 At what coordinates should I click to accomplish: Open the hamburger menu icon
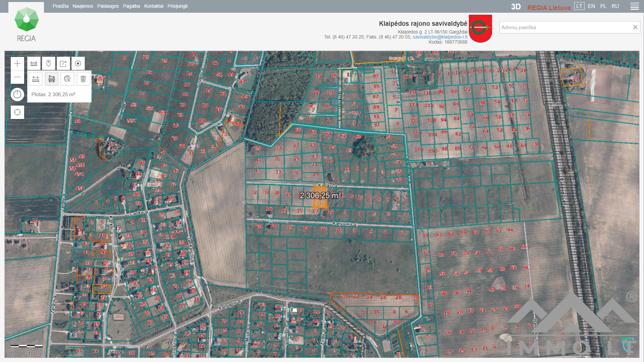pyautogui.click(x=635, y=6)
